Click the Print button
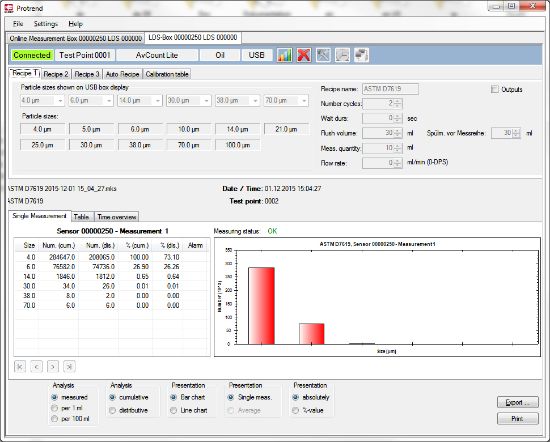Image resolution: width=550 pixels, height=442 pixels. pyautogui.click(x=518, y=419)
